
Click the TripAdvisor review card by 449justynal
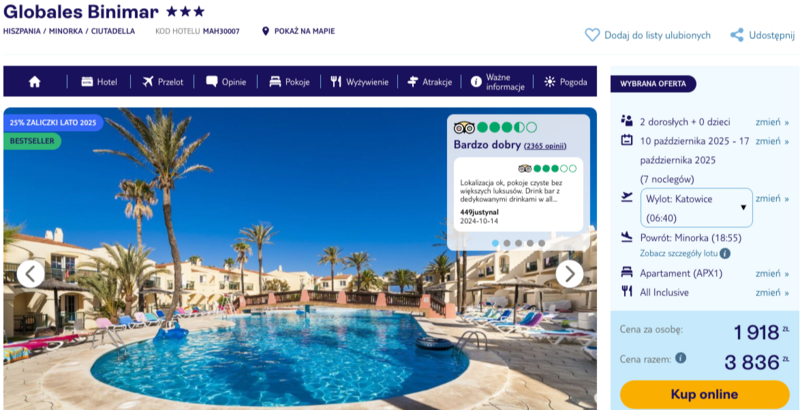518,194
